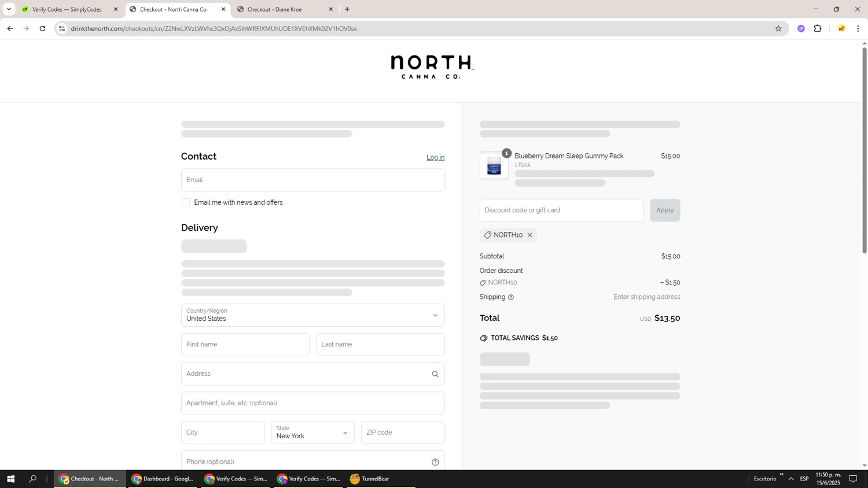Viewport: 868px width, 488px height.
Task: Click the purple extension icon in toolbar
Action: [801, 28]
